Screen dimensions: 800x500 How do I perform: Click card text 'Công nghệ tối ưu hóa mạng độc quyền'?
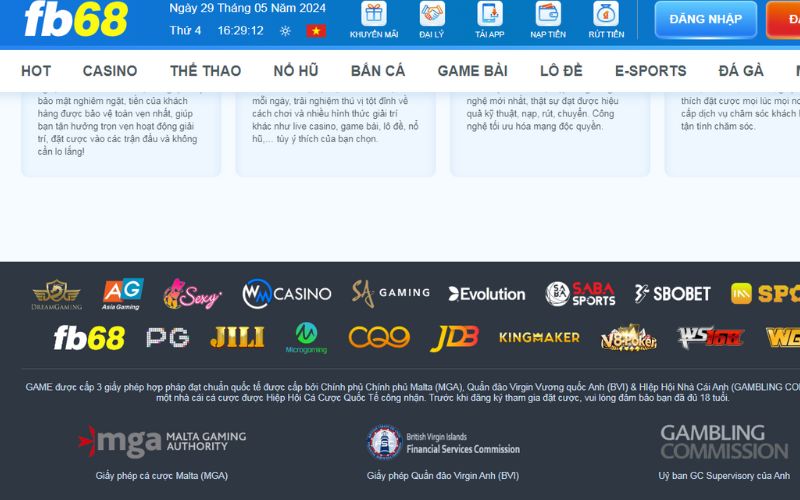tap(542, 113)
